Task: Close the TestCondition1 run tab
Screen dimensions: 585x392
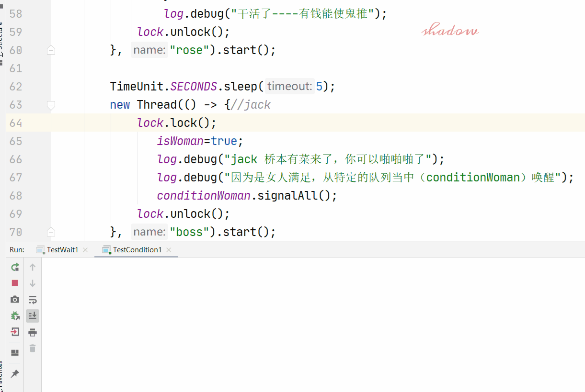Action: pos(169,250)
